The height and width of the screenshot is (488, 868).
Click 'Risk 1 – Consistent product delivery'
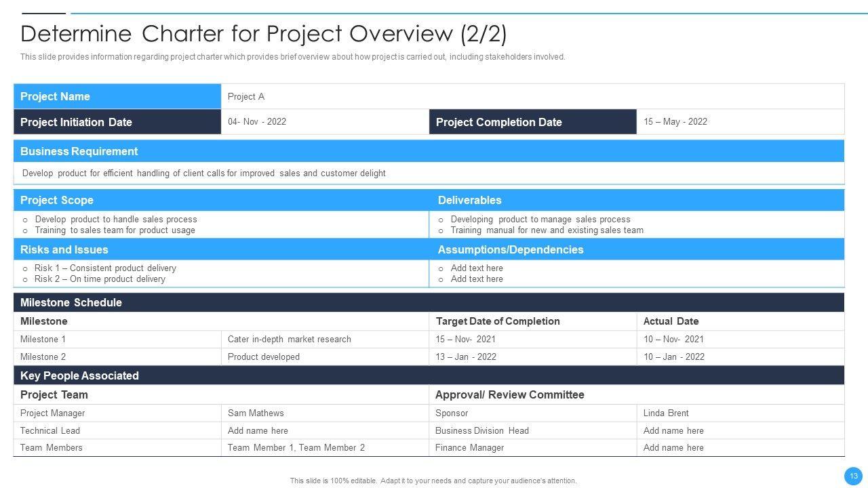click(105, 268)
